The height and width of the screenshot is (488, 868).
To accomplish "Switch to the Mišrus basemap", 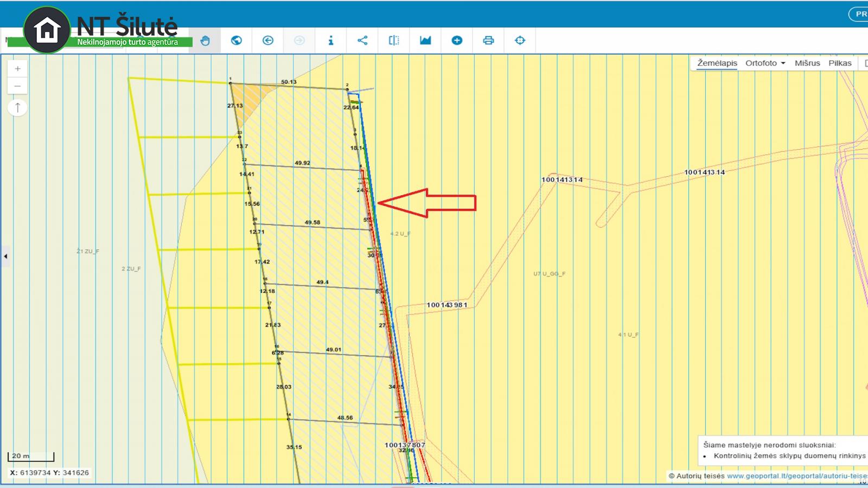I will click(807, 63).
